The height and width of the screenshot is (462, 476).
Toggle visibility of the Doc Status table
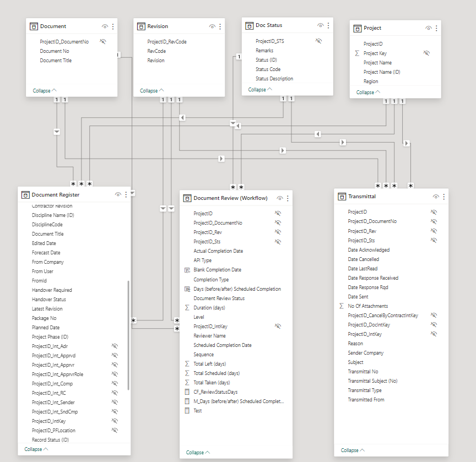point(320,25)
